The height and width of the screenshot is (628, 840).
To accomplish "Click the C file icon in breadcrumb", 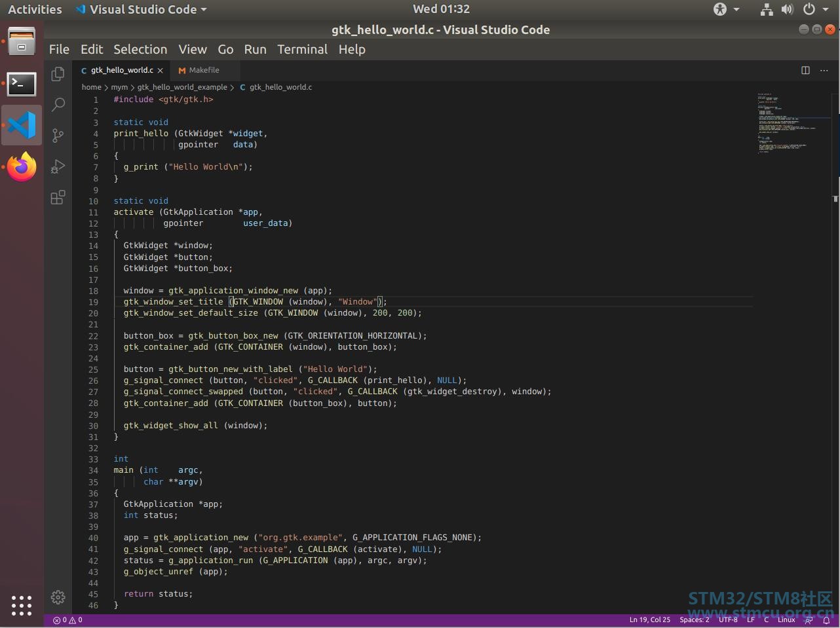I will click(x=243, y=87).
